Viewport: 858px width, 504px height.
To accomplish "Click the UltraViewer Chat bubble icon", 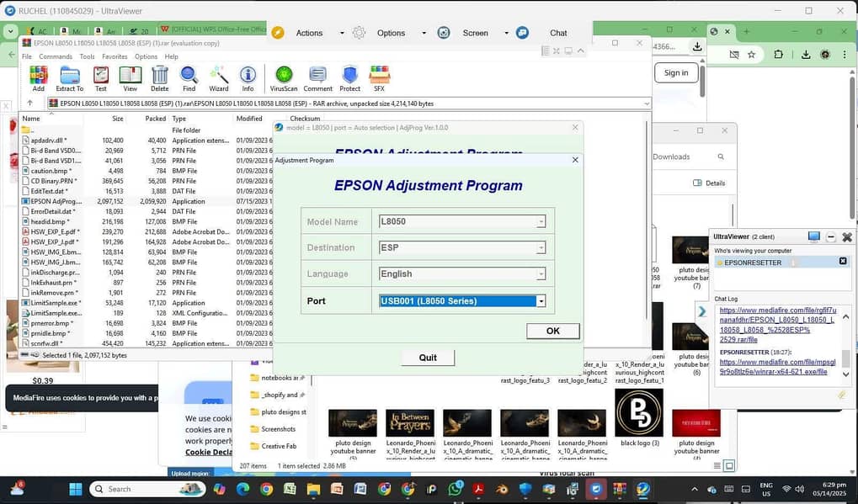I will tap(523, 33).
